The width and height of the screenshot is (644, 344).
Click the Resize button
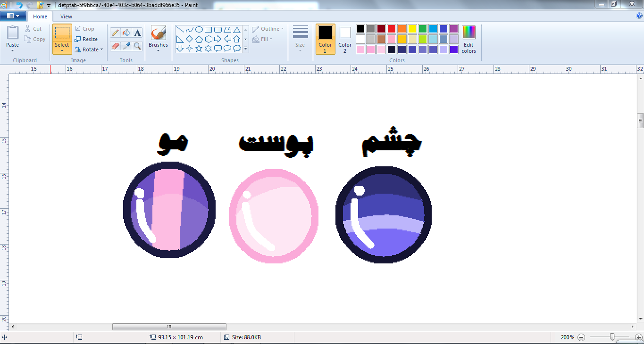click(x=86, y=39)
